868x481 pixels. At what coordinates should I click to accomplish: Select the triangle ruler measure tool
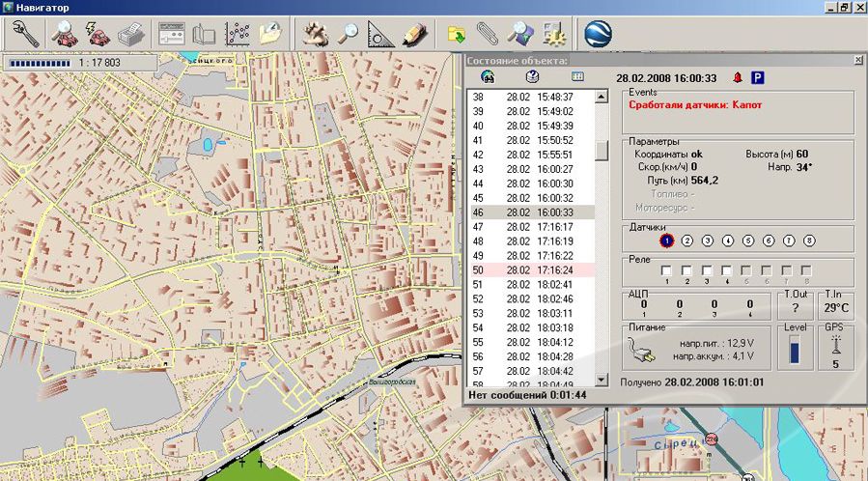click(380, 35)
